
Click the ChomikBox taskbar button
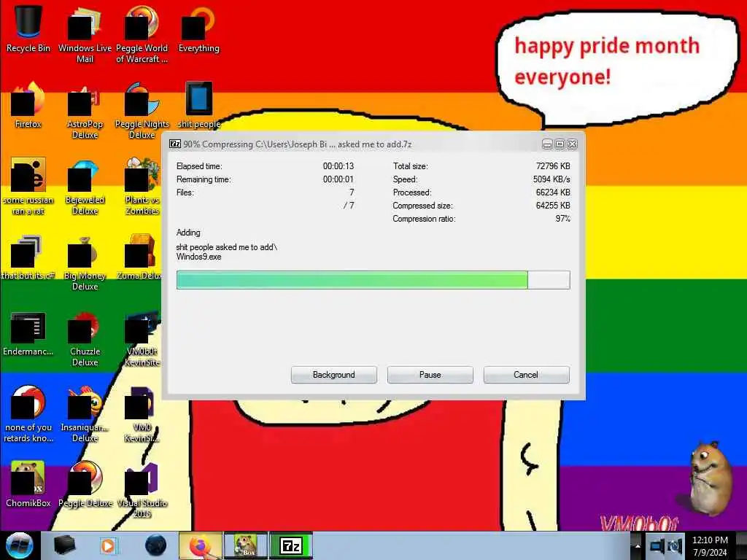[246, 545]
